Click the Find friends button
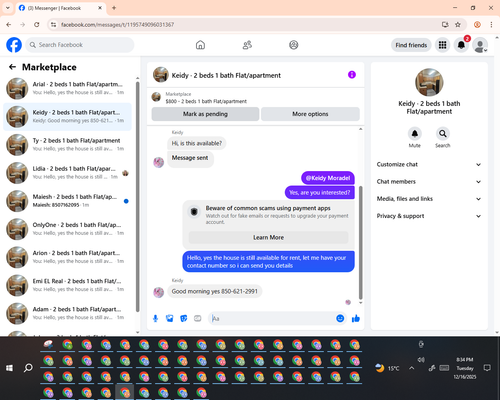 pyautogui.click(x=411, y=45)
